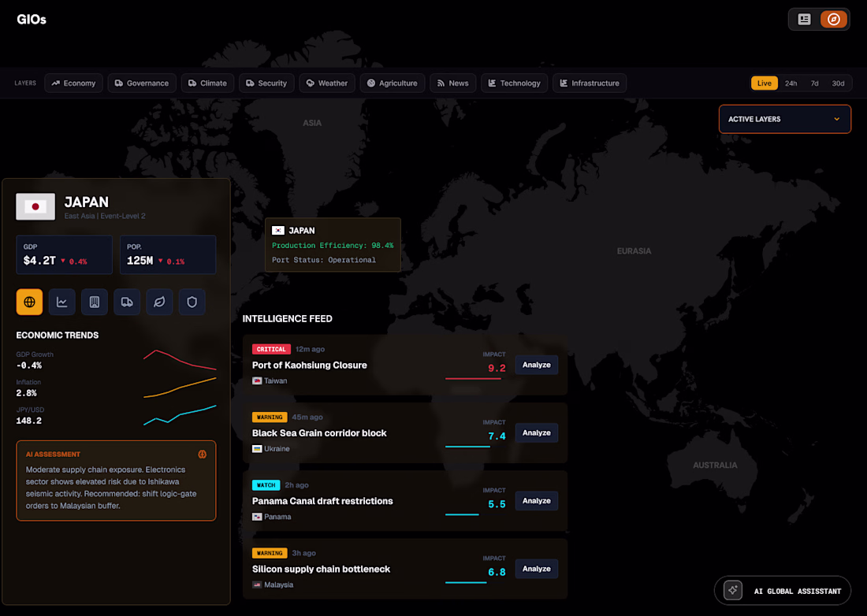Click the Active Layers chevron arrow
This screenshot has height=616, width=867.
(x=836, y=119)
